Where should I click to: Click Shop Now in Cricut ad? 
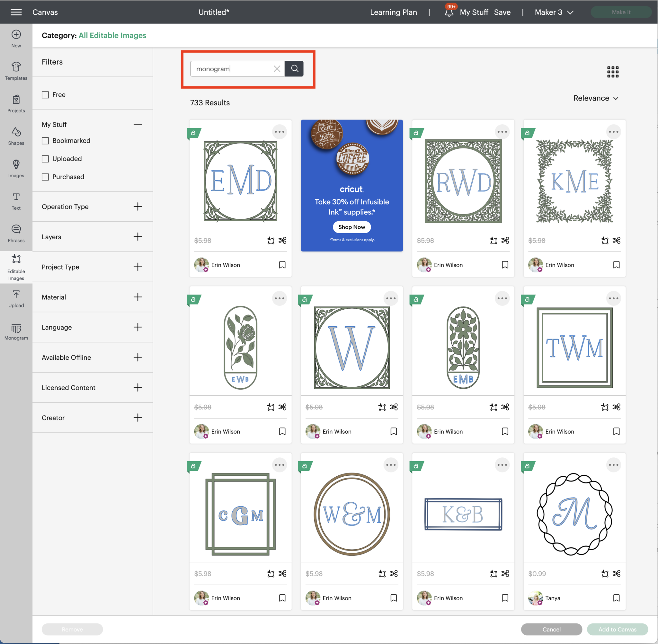coord(351,227)
